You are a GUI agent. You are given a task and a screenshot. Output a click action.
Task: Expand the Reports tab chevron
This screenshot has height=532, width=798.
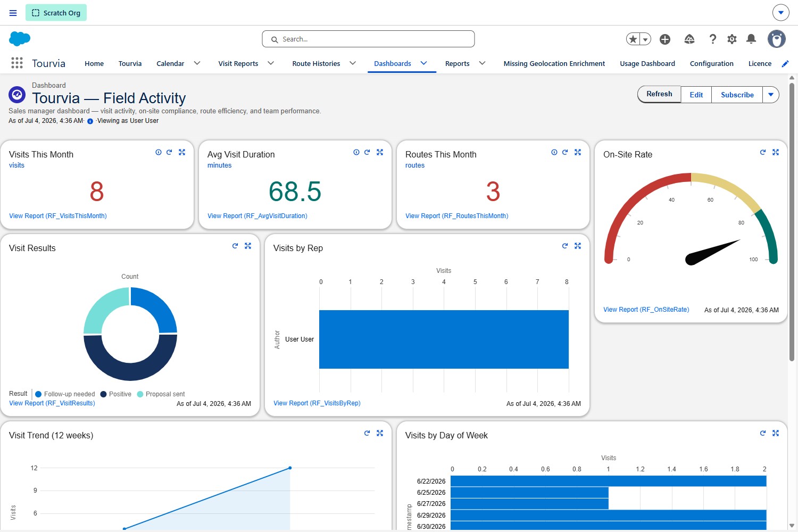click(482, 63)
